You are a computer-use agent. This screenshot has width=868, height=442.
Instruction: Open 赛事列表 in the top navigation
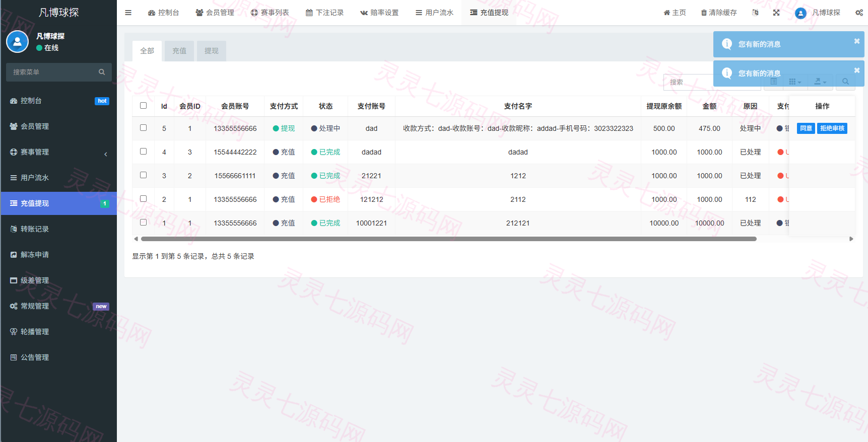click(x=270, y=13)
